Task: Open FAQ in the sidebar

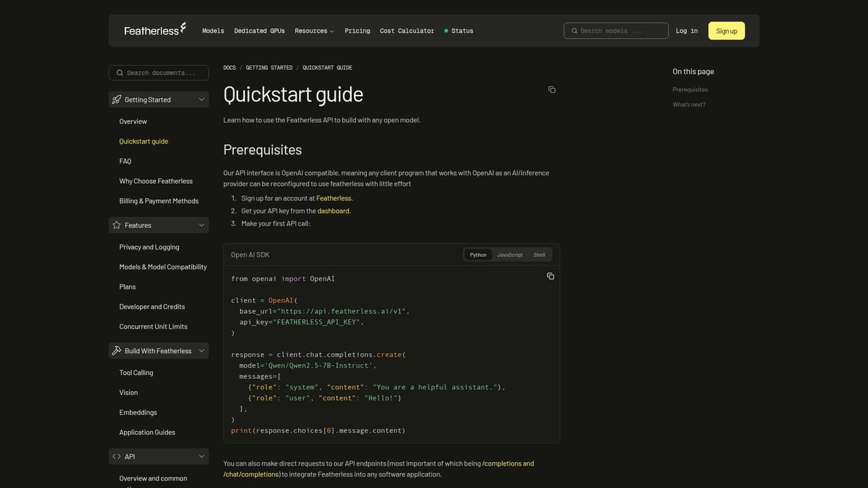Action: (x=125, y=161)
